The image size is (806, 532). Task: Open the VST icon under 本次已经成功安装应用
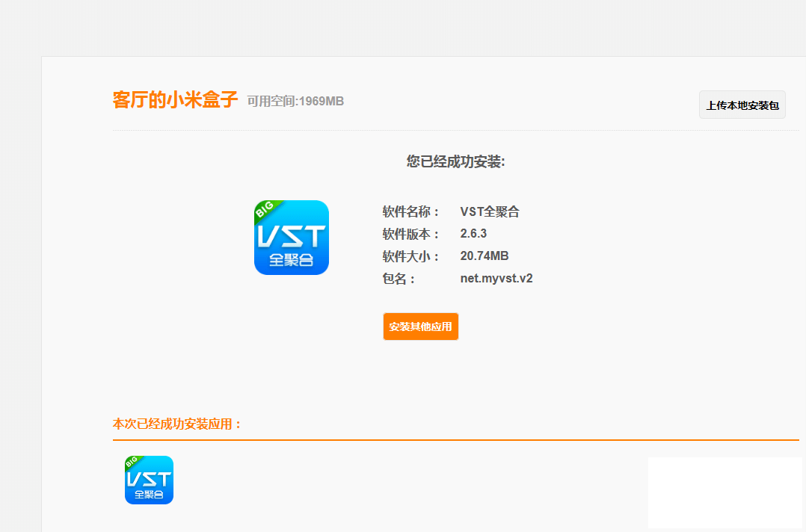(149, 480)
